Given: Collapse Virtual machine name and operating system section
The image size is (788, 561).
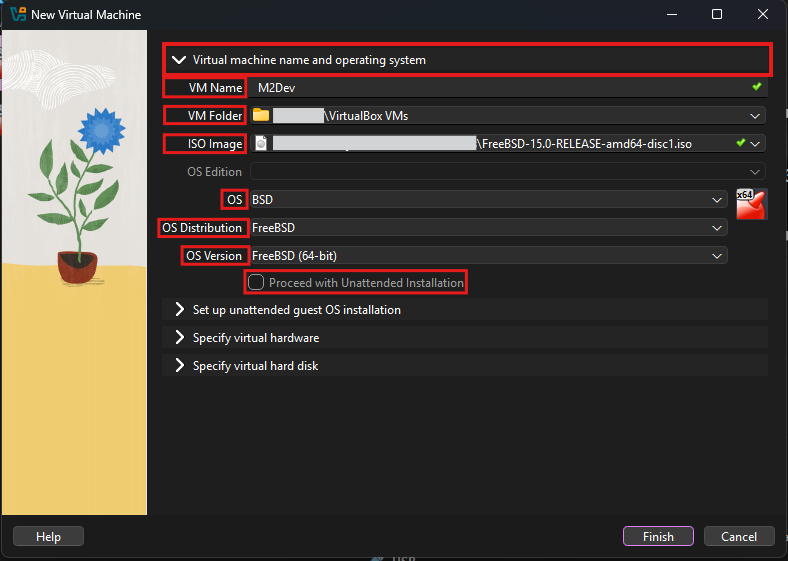Looking at the screenshot, I should point(180,60).
